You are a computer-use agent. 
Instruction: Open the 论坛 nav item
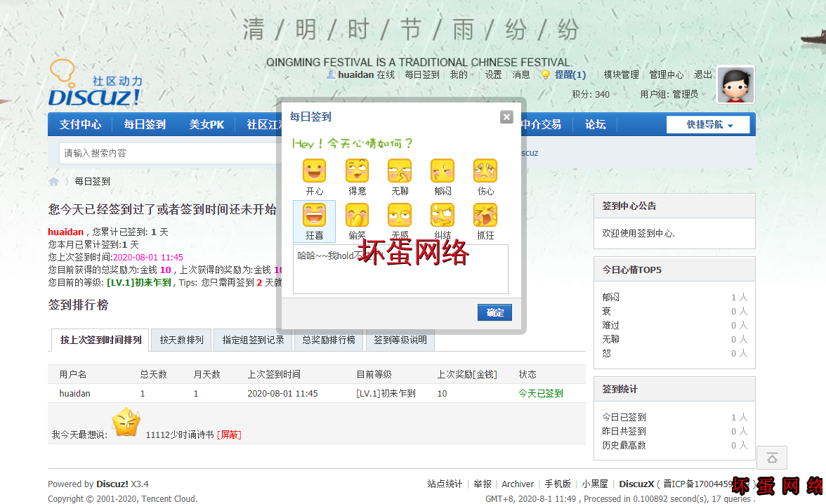pos(596,124)
